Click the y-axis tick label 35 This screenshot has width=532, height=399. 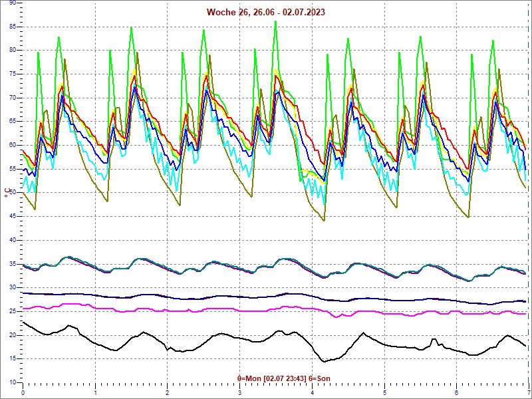click(12, 264)
